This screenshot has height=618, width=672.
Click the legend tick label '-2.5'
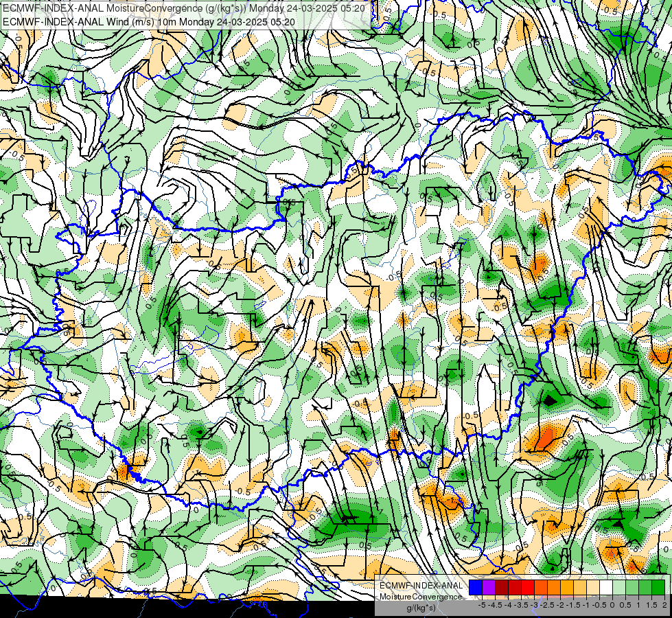pos(547,605)
